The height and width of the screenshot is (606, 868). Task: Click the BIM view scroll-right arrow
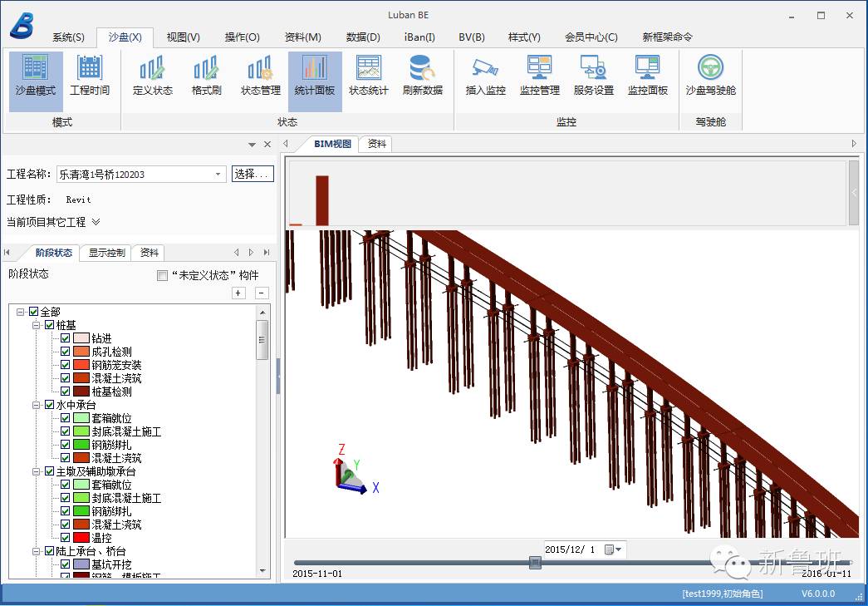(x=854, y=144)
